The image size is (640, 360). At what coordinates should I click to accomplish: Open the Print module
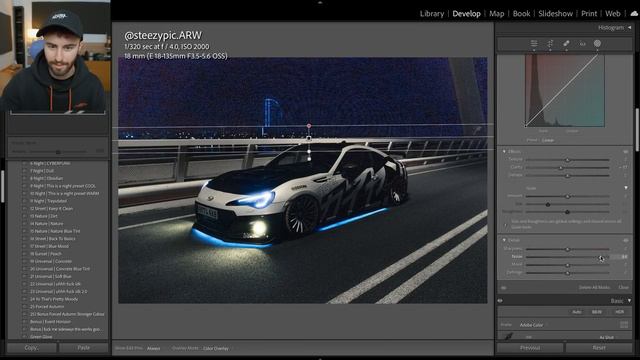click(x=589, y=13)
